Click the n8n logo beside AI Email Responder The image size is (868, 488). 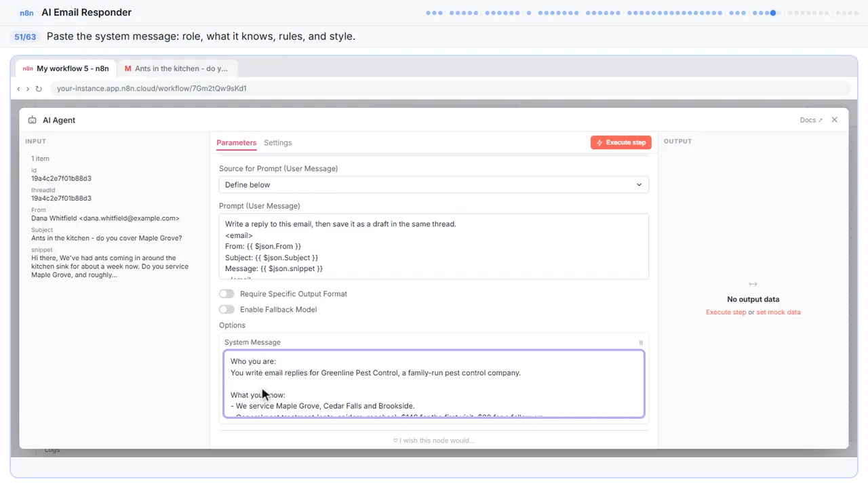26,13
